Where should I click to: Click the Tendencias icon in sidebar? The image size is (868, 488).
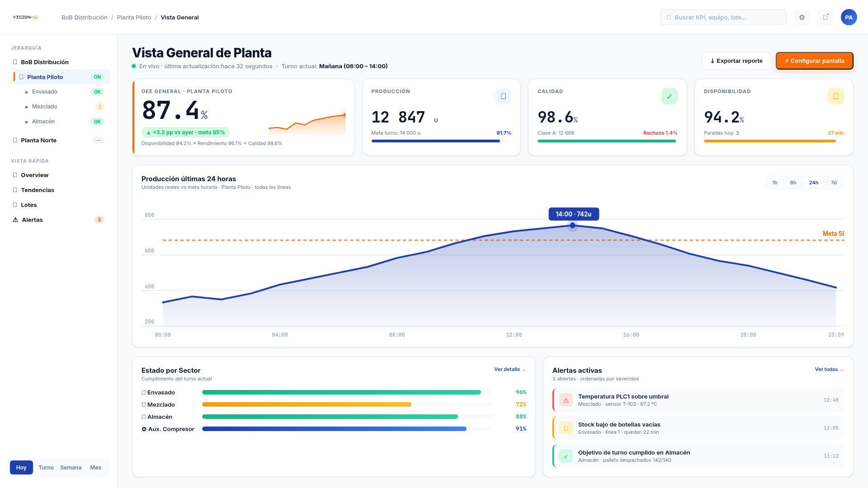[x=15, y=190]
